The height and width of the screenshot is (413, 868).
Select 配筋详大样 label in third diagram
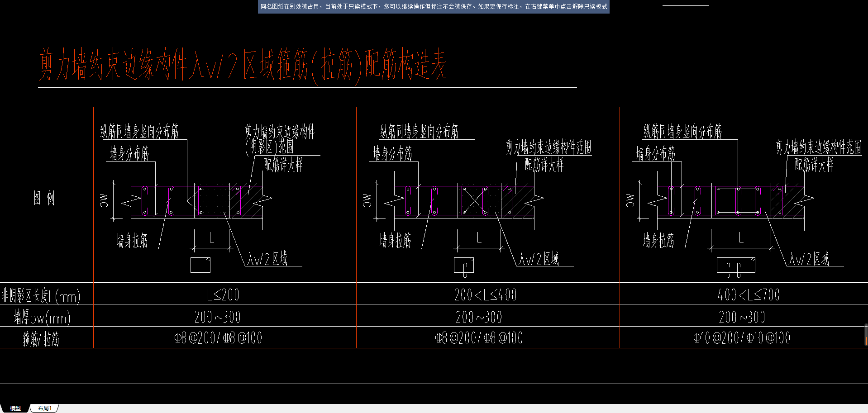(814, 165)
